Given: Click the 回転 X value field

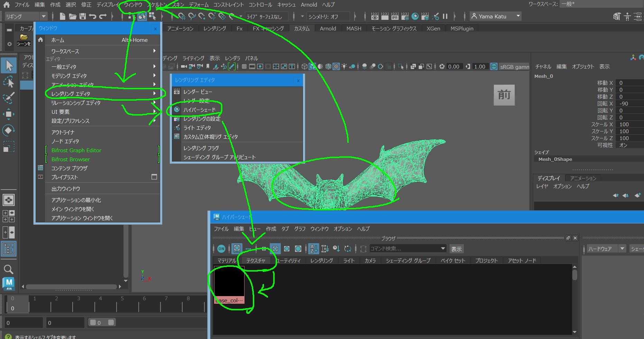Looking at the screenshot, I should [630, 104].
